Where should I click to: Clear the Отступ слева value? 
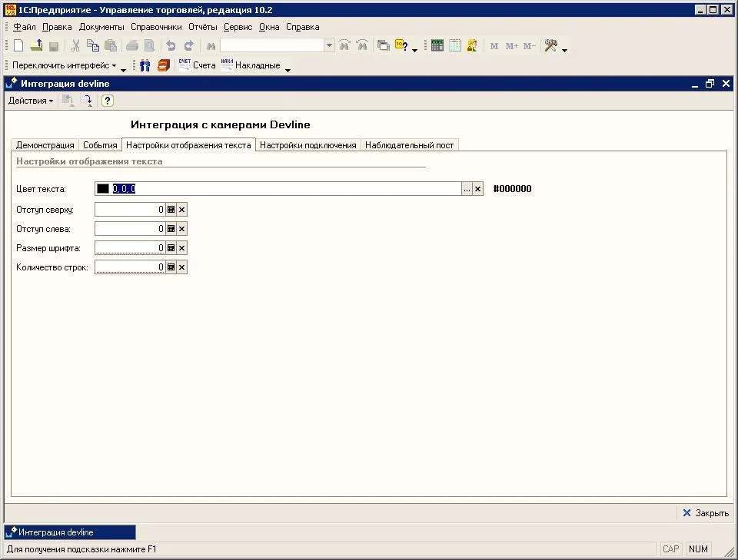coord(181,228)
